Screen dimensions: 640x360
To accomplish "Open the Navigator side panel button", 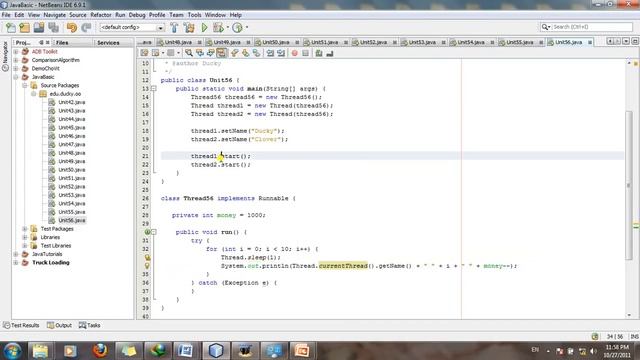I will (x=5, y=56).
